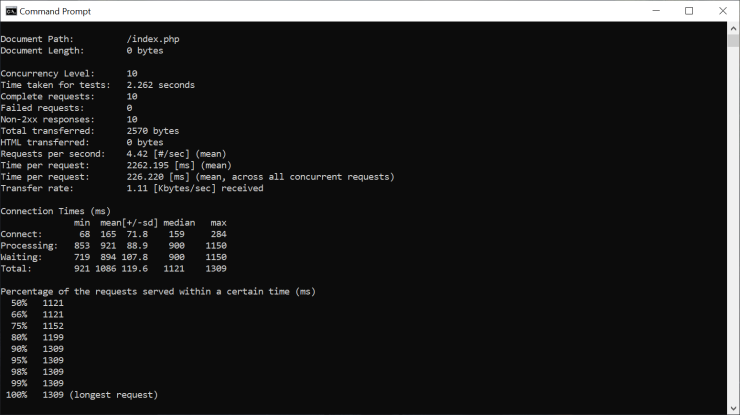Click the 90% percentile row

click(x=37, y=349)
